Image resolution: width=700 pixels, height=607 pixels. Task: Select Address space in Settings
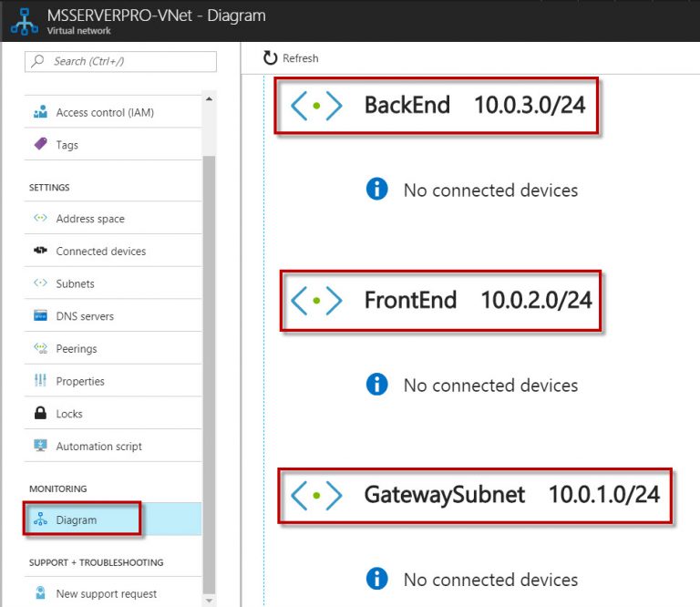90,219
